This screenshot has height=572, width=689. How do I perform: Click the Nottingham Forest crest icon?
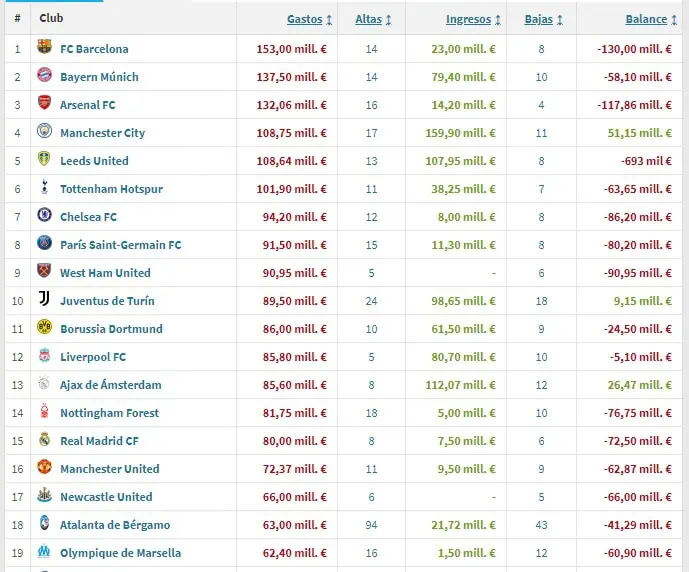(x=44, y=411)
